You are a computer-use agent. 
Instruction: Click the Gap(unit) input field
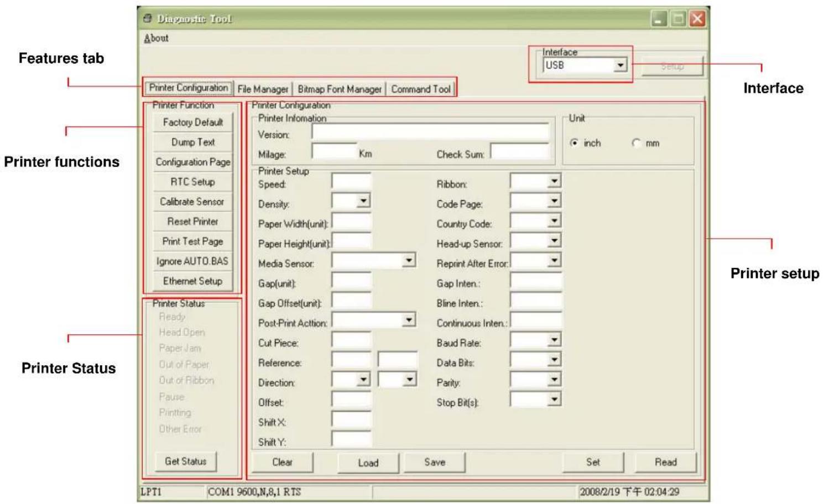tap(351, 281)
